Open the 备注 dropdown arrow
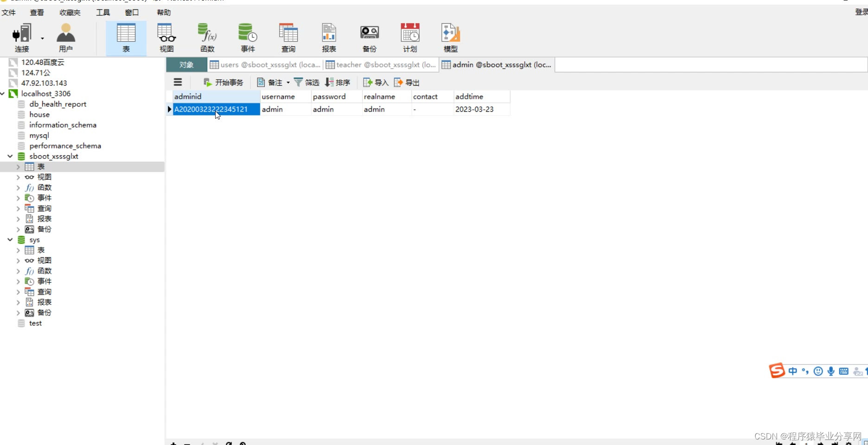 pyautogui.click(x=288, y=83)
